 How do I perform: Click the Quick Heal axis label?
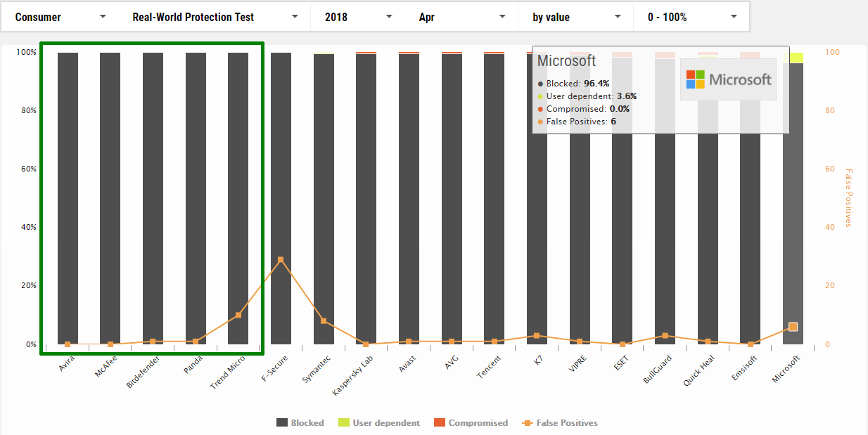click(x=699, y=370)
